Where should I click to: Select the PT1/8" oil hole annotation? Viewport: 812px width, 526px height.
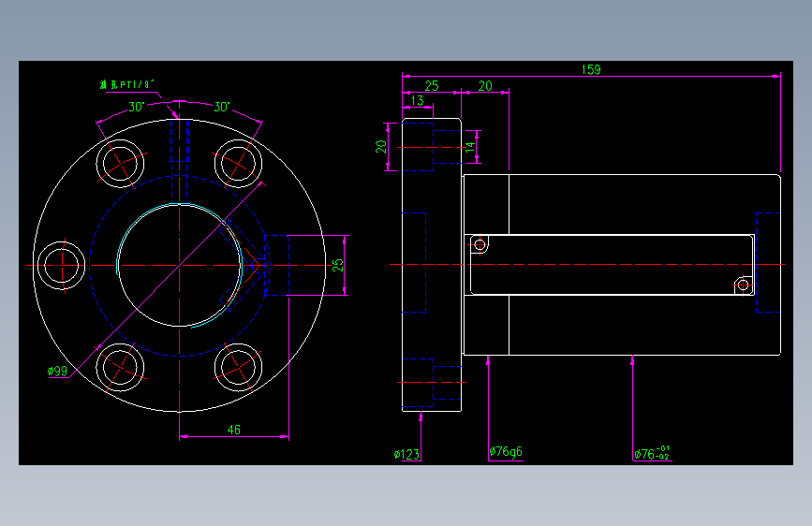point(126,84)
